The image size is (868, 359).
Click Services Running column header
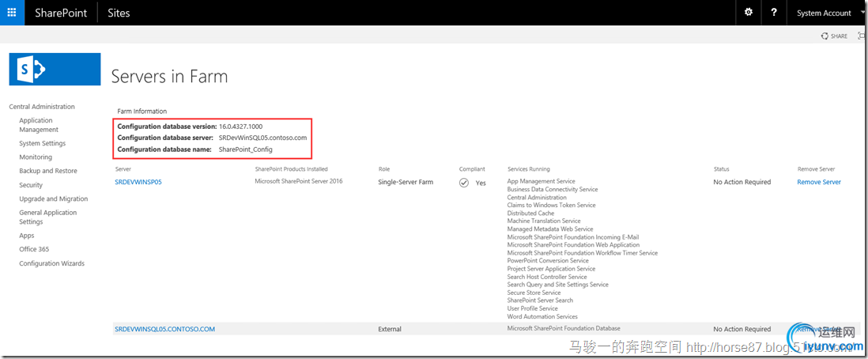[x=529, y=169]
